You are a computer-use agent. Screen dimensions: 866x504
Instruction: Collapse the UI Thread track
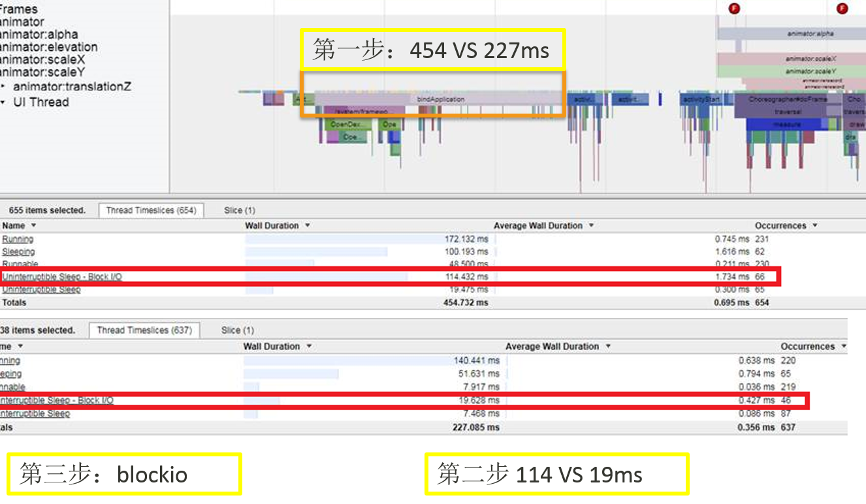pos(3,102)
